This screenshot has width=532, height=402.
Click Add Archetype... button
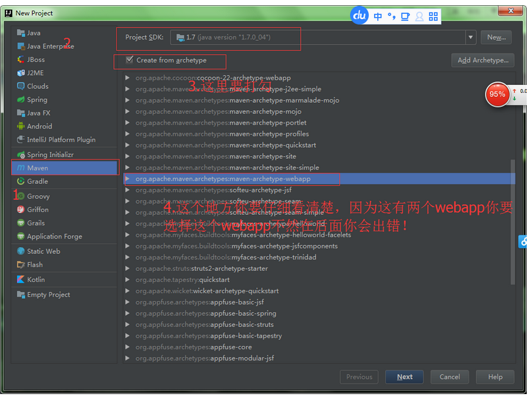(483, 60)
